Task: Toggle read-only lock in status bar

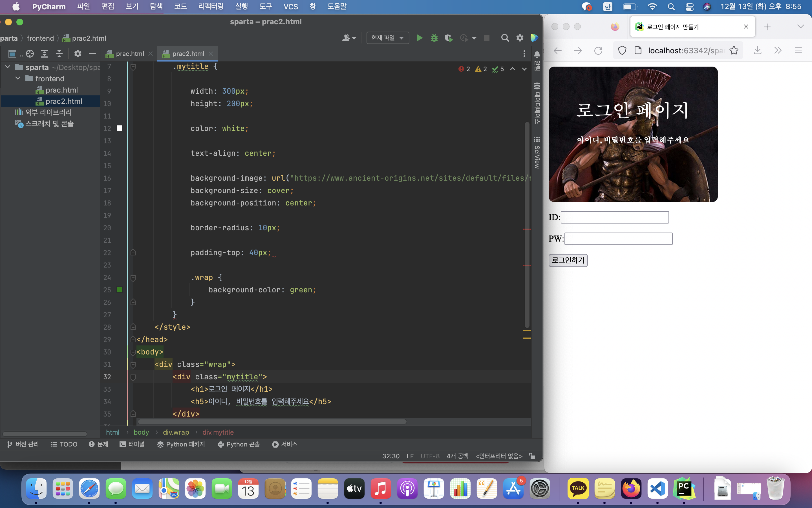Action: (x=532, y=456)
